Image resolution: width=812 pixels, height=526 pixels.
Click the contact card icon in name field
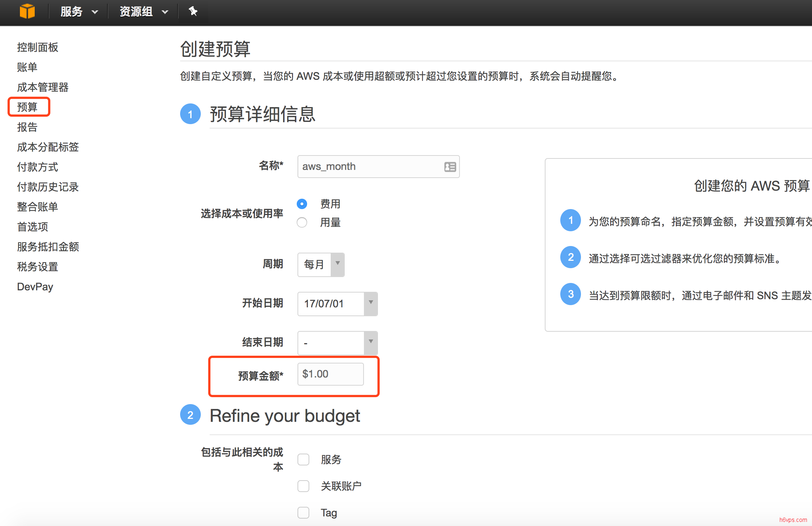pyautogui.click(x=450, y=167)
